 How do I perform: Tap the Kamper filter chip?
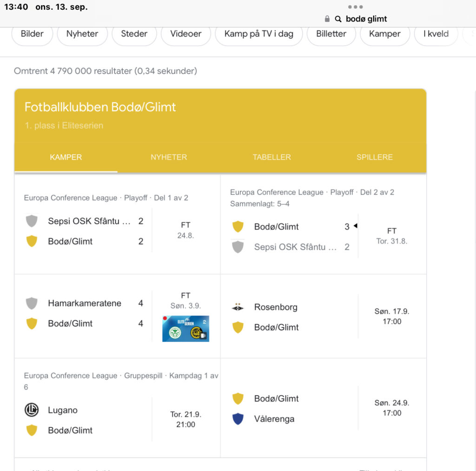(385, 33)
